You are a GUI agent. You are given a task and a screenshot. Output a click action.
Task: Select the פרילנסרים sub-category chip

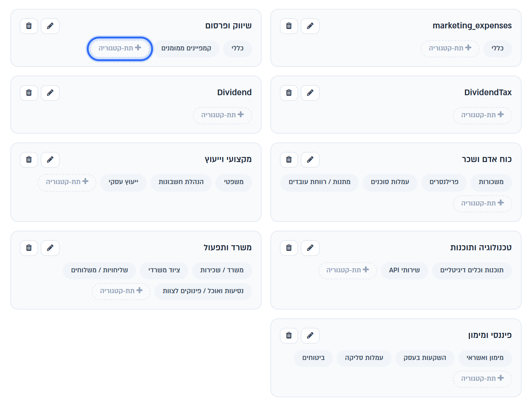(444, 182)
